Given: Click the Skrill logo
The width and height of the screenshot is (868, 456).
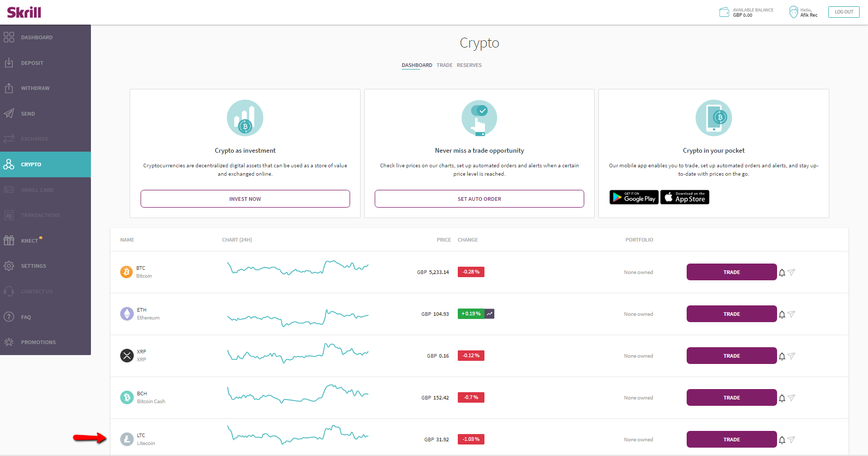Looking at the screenshot, I should 24,12.
